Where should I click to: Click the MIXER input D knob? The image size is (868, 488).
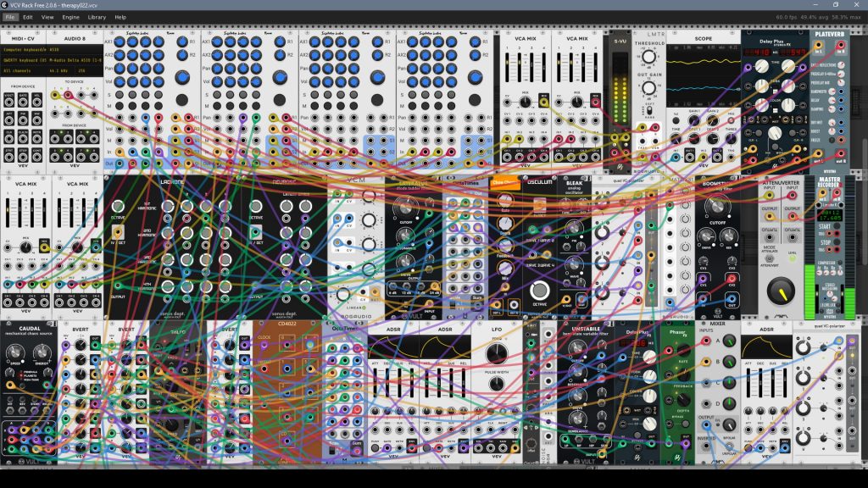tap(730, 403)
